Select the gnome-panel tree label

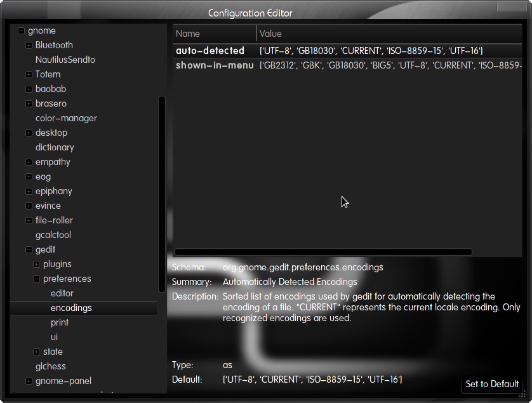63,381
